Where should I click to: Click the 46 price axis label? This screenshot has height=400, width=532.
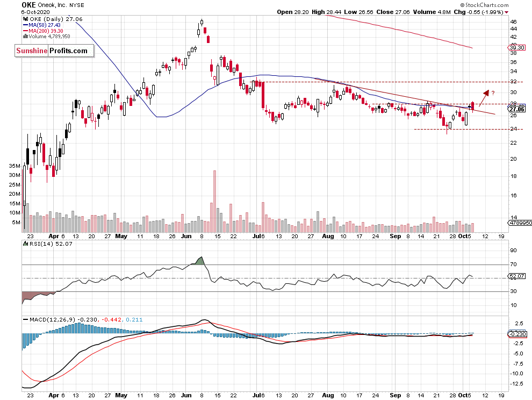[513, 22]
